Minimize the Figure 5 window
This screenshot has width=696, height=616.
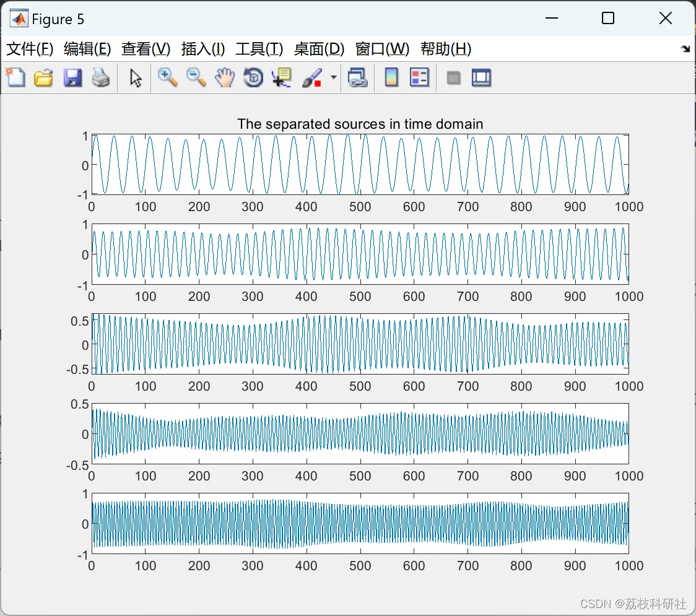click(x=551, y=18)
